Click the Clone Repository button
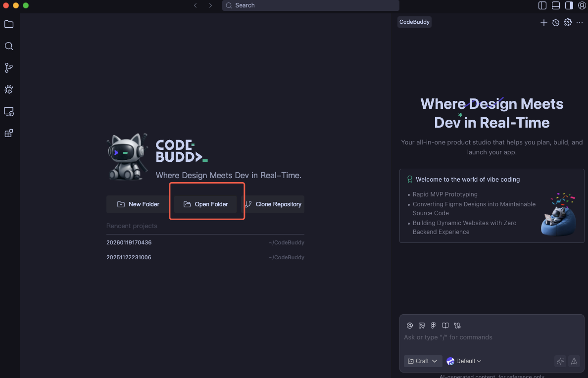 point(273,204)
